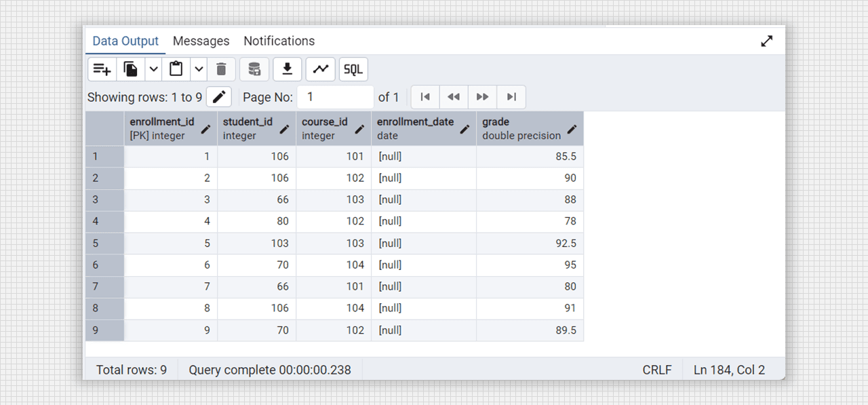Click grade cell 89.5
Screen dimensions: 868x405
(530, 330)
